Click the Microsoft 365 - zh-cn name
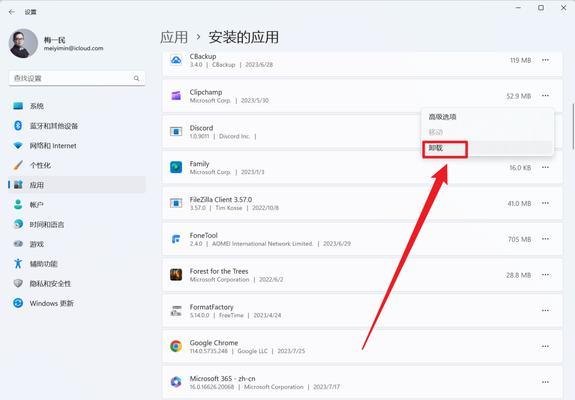This screenshot has height=400, width=575. click(x=222, y=378)
